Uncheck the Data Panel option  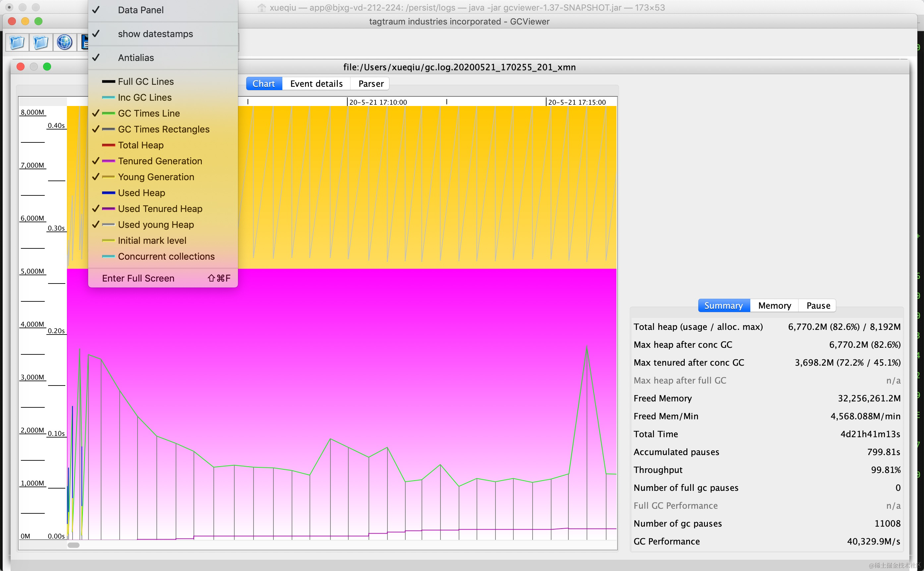141,10
